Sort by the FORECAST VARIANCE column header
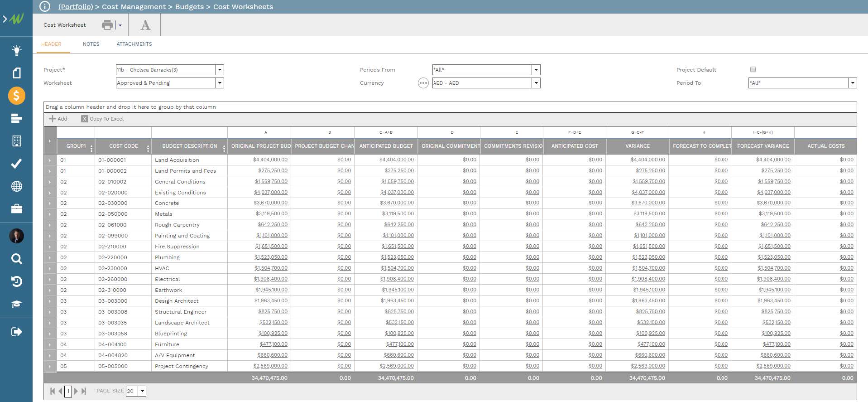Image resolution: width=868 pixels, height=402 pixels. tap(763, 146)
